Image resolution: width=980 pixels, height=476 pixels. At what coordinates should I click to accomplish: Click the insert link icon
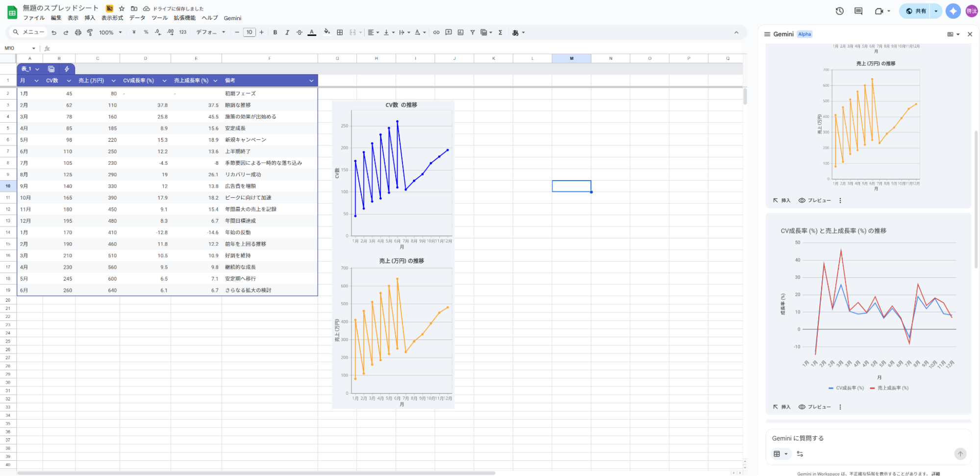pyautogui.click(x=436, y=32)
